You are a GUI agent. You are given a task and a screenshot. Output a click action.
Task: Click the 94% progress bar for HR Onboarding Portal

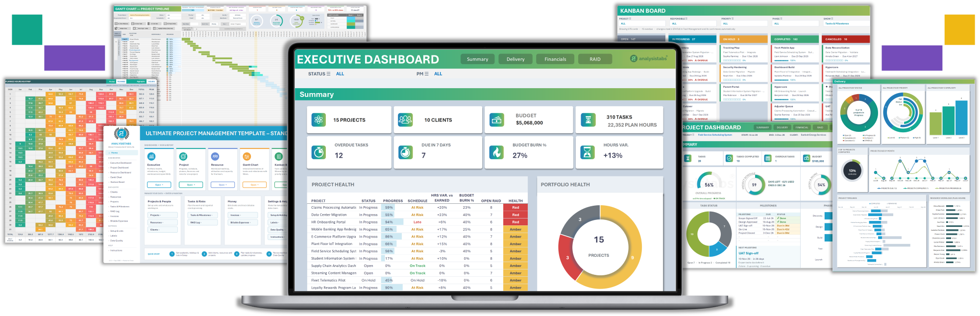click(392, 222)
